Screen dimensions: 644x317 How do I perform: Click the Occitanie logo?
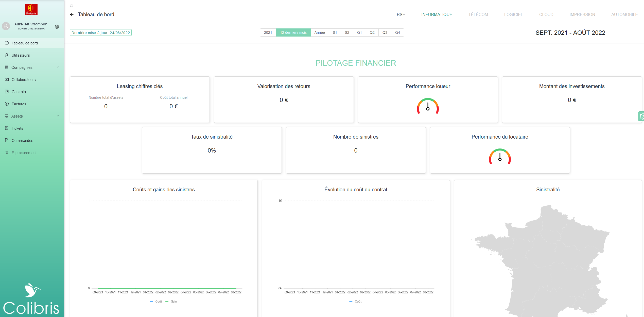[31, 9]
